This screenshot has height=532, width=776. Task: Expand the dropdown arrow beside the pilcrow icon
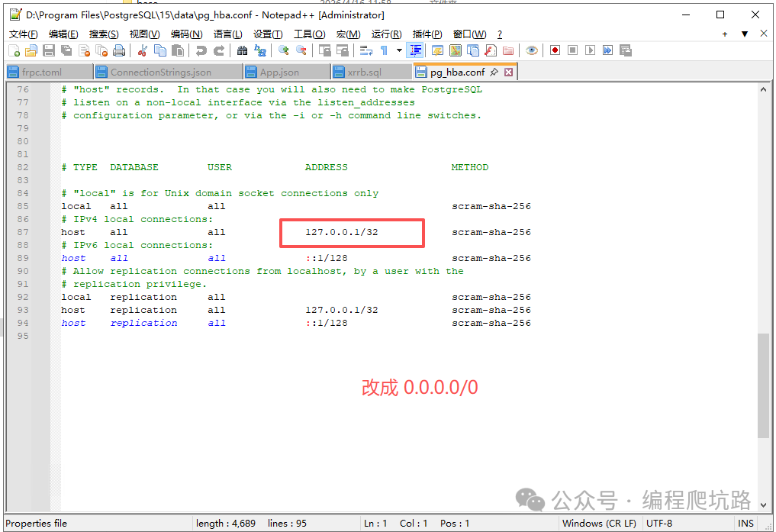pyautogui.click(x=398, y=50)
